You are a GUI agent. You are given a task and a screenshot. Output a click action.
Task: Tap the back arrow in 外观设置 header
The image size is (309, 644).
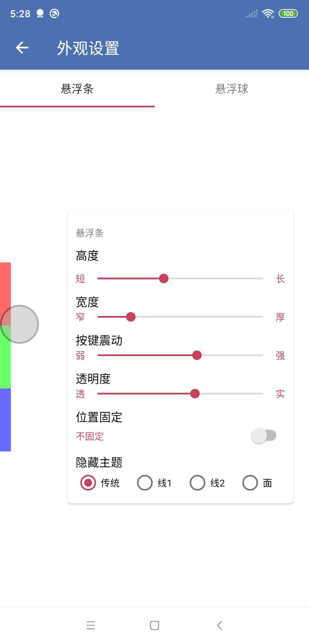(22, 47)
